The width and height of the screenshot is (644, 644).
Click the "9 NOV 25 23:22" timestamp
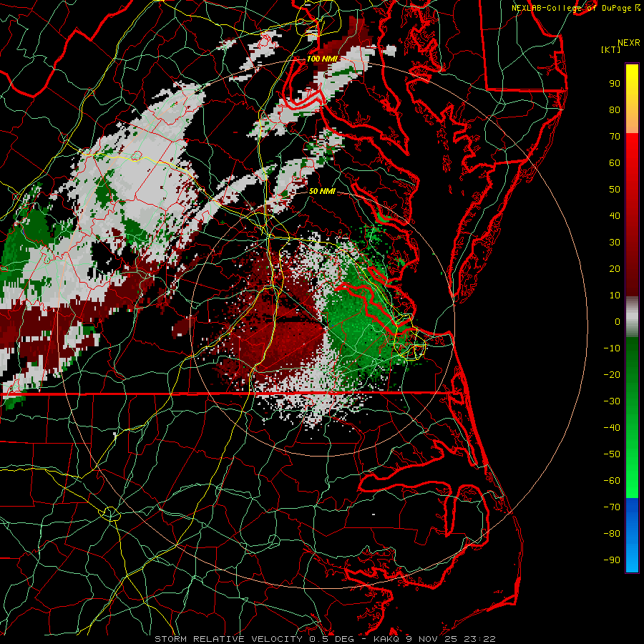pos(450,639)
